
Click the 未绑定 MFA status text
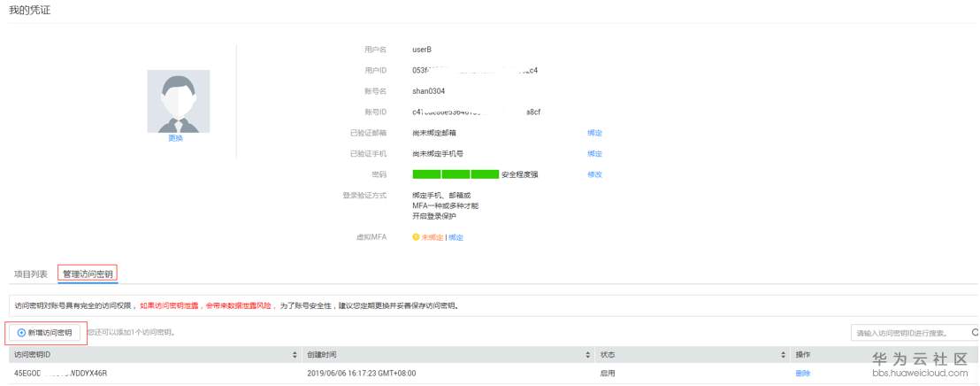(432, 238)
